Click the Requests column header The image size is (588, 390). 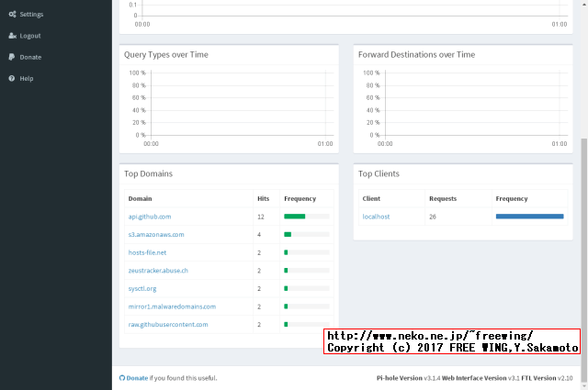[x=443, y=198]
